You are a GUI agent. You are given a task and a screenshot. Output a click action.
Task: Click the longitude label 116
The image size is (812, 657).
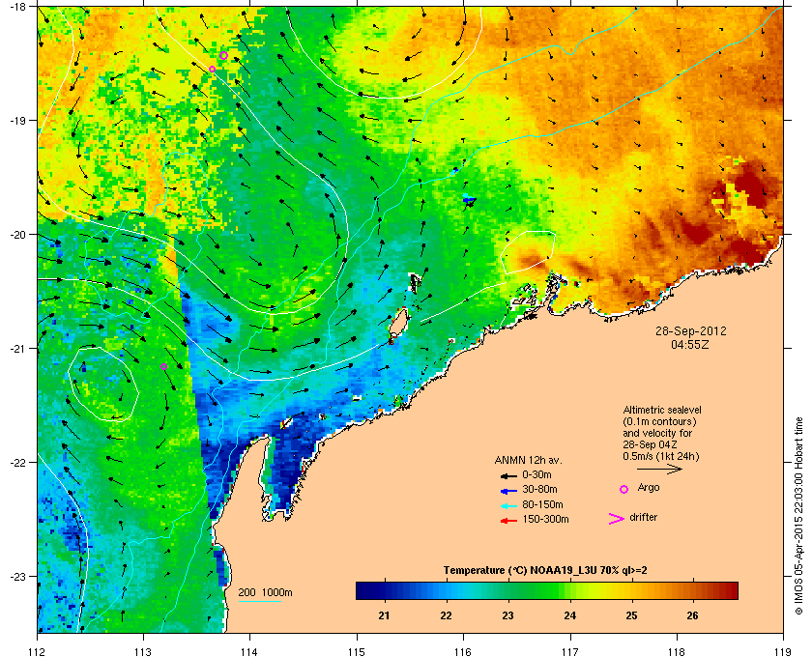coord(463,651)
